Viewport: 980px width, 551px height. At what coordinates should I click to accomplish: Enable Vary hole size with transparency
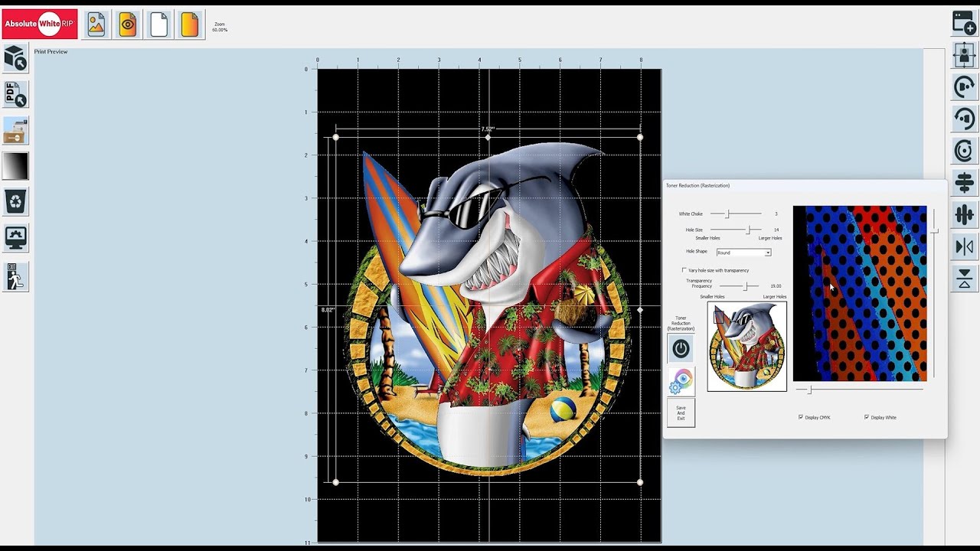tap(684, 270)
